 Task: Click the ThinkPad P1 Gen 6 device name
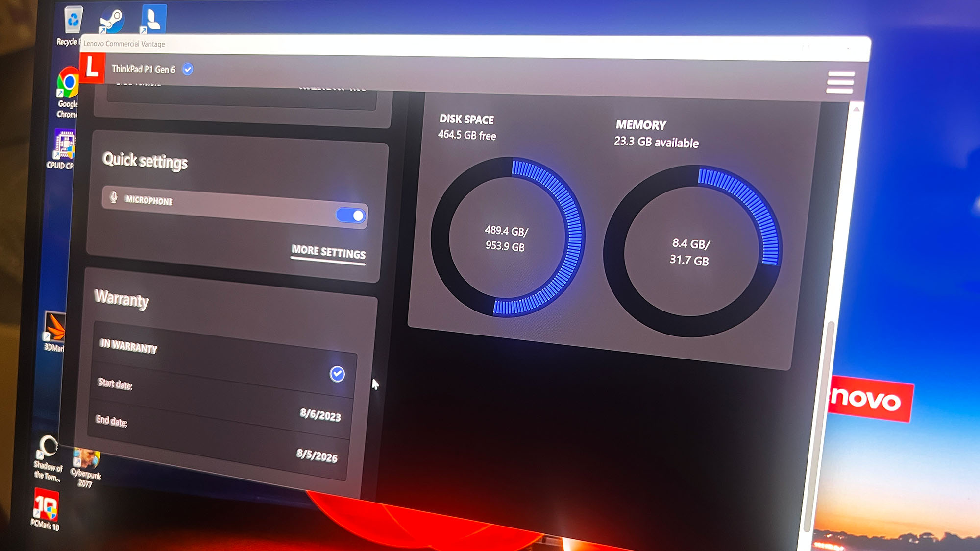tap(143, 69)
